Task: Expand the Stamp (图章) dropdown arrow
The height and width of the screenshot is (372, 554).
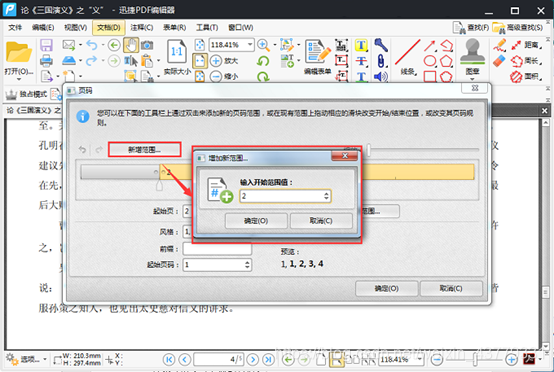Action: [x=472, y=79]
